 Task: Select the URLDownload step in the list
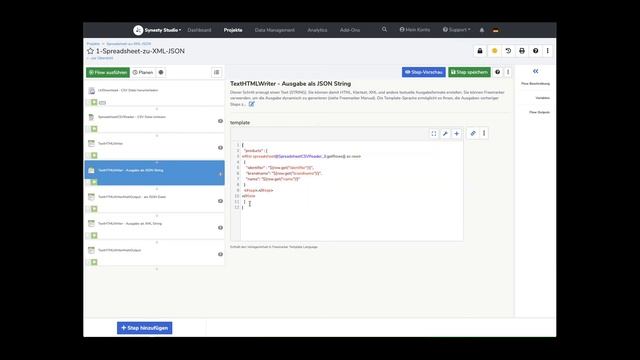tap(154, 94)
